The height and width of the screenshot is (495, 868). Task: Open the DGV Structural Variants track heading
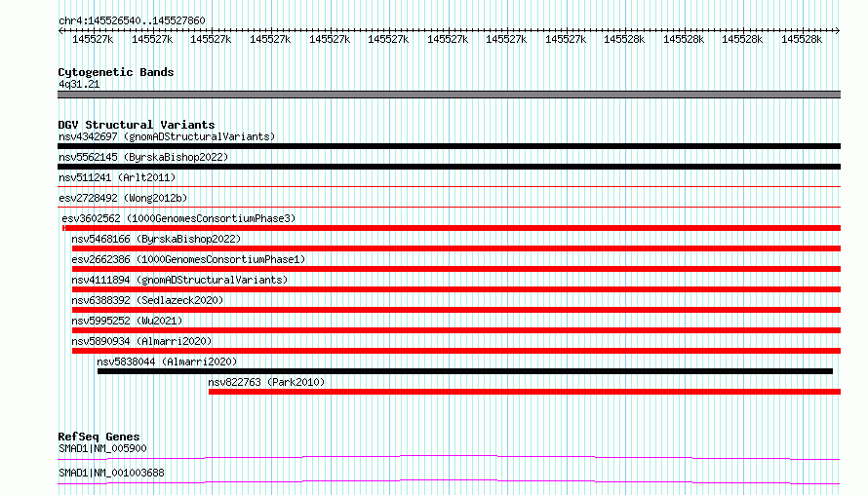(x=137, y=125)
